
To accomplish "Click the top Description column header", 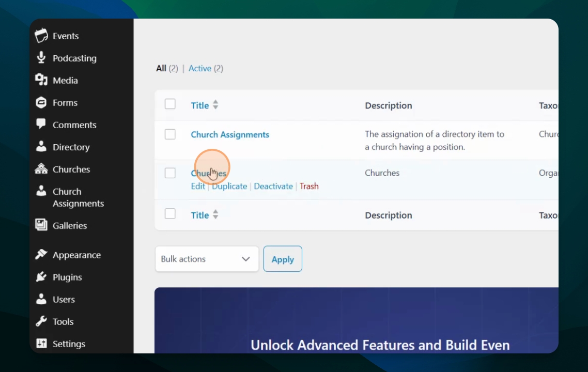I will 389,106.
